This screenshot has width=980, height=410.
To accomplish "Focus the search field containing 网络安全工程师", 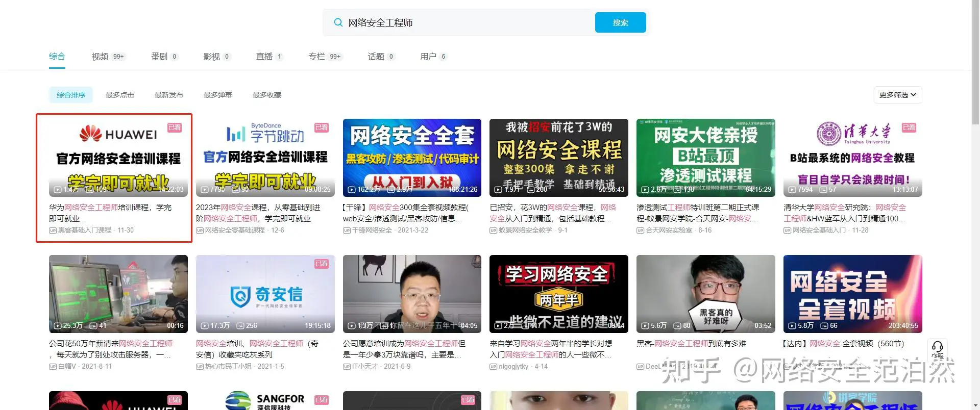I will [459, 22].
